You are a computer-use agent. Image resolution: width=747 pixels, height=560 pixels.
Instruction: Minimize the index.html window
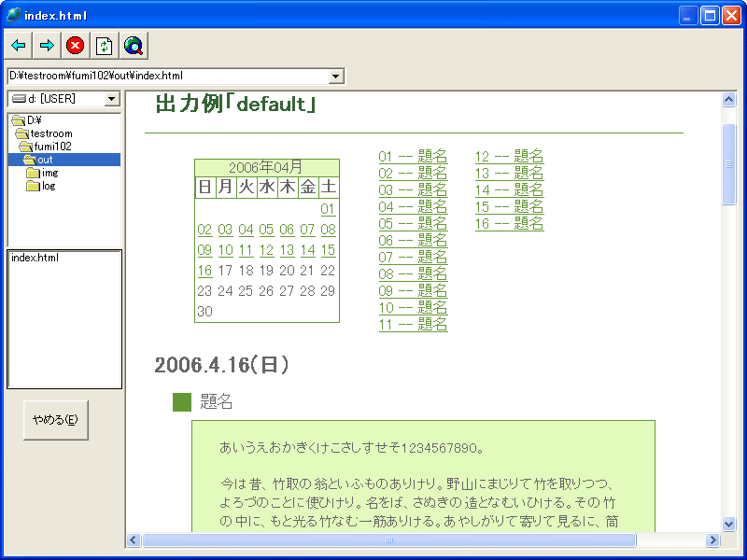coord(688,16)
